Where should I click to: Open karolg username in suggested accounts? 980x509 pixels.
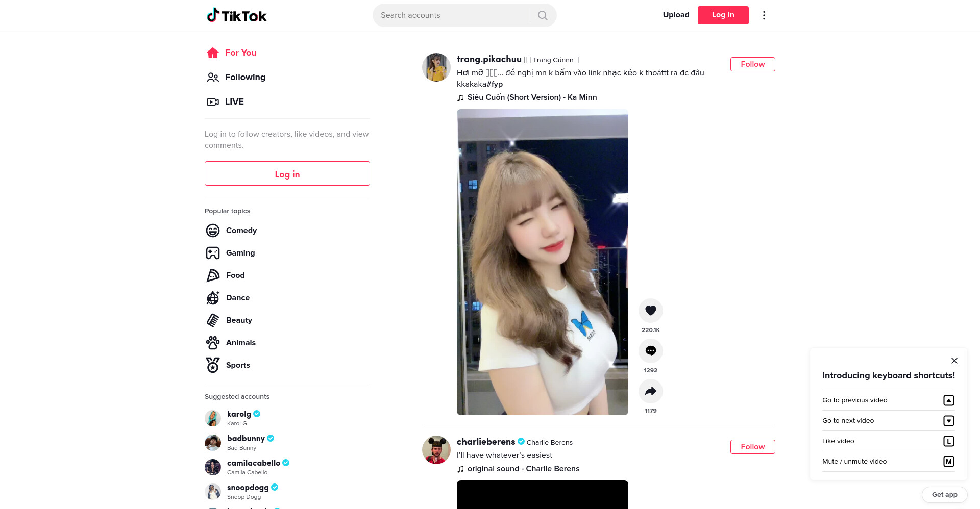(239, 414)
